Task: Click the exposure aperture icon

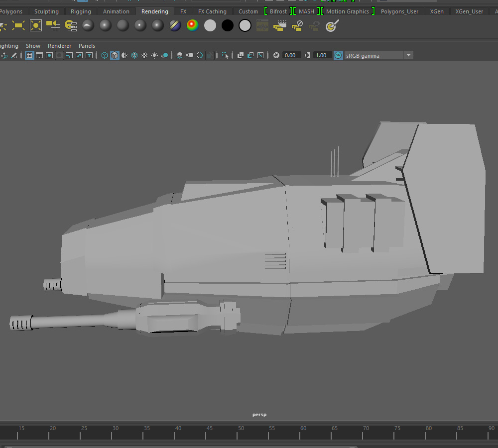Action: pyautogui.click(x=276, y=56)
